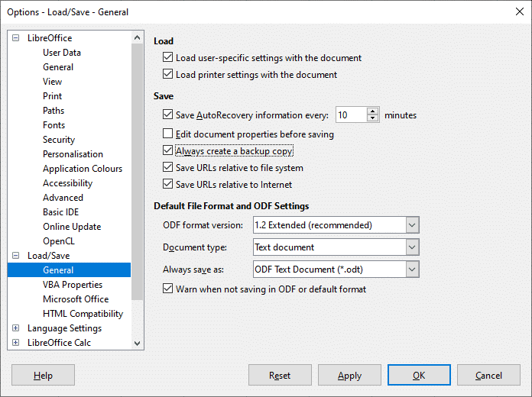Decrease AutoRecovery minutes with down arrow
Screen dimensions: 532x397
[x=372, y=118]
